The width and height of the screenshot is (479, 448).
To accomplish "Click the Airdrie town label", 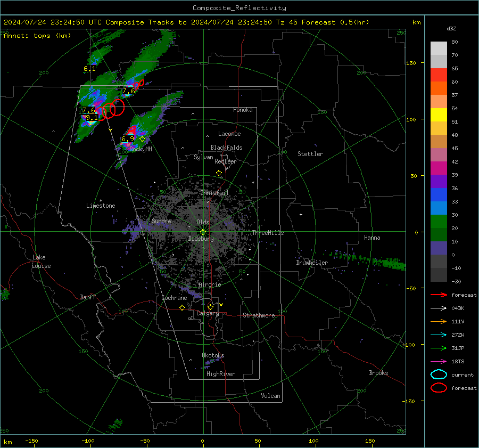I will [x=210, y=284].
